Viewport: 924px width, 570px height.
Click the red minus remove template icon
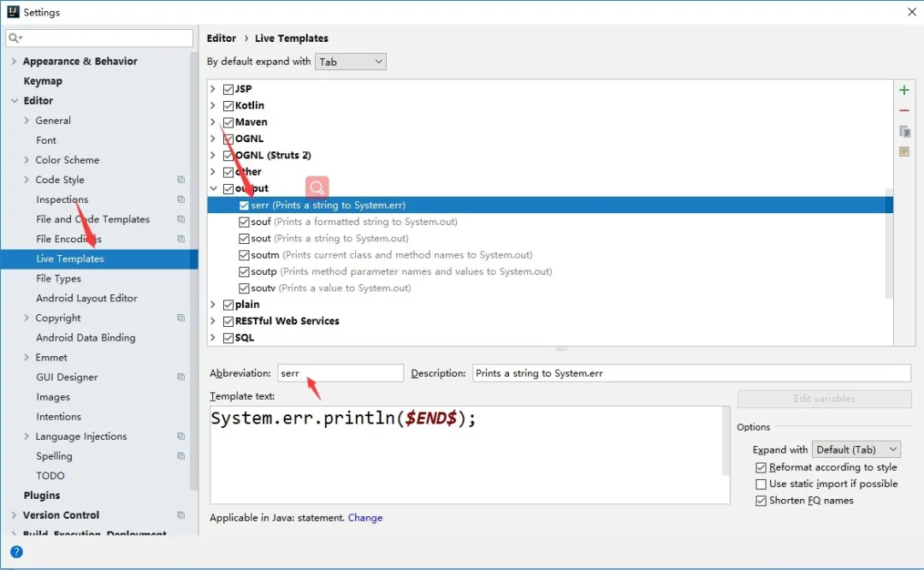[904, 111]
